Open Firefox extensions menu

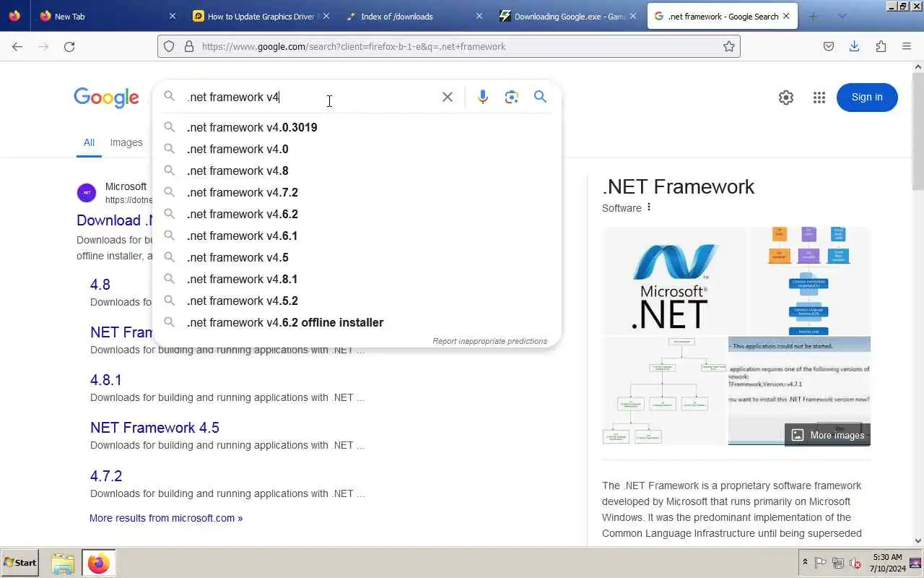881,46
